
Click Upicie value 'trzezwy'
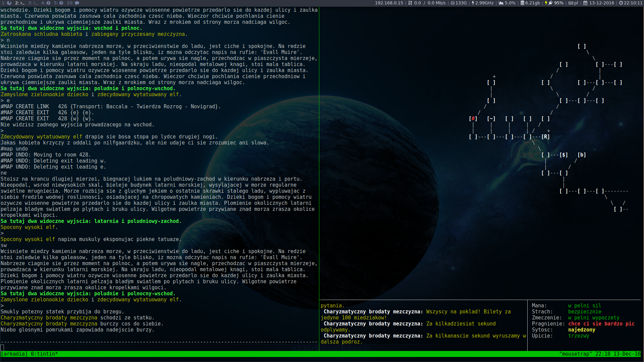click(x=579, y=336)
